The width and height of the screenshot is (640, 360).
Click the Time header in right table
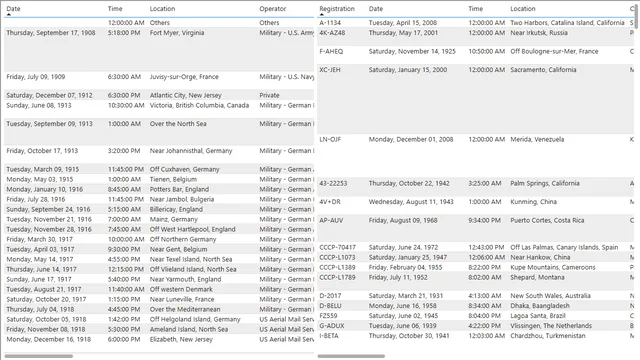[476, 9]
